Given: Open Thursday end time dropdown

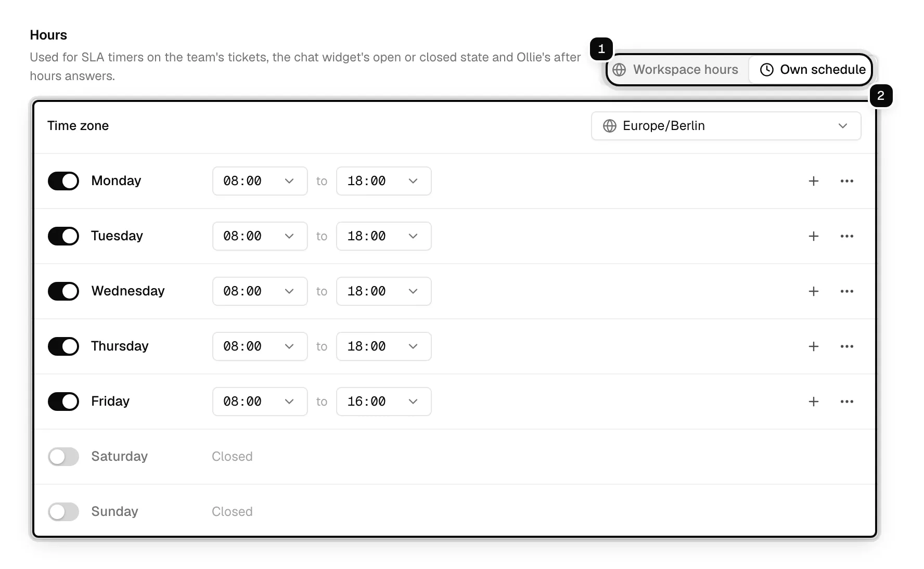Looking at the screenshot, I should (x=384, y=346).
